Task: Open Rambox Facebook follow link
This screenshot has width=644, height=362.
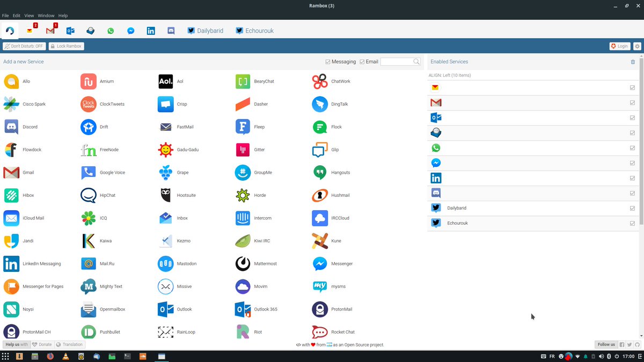Action: 622,344
